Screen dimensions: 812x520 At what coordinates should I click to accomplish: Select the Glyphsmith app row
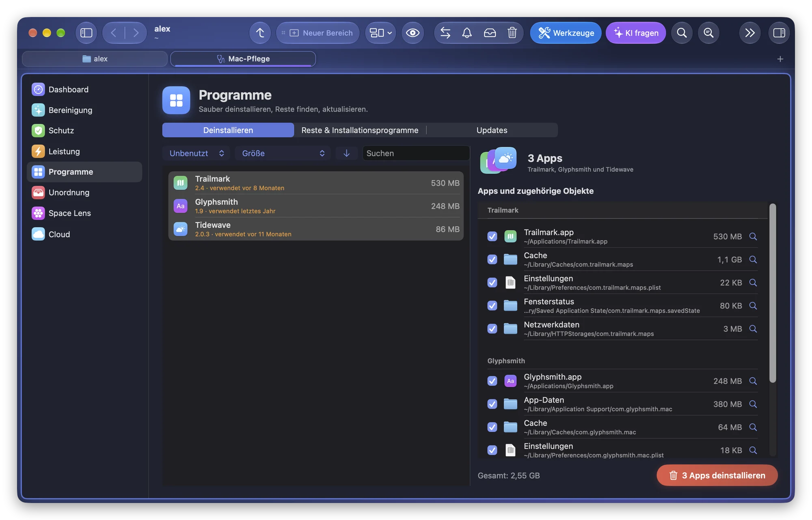tap(316, 206)
